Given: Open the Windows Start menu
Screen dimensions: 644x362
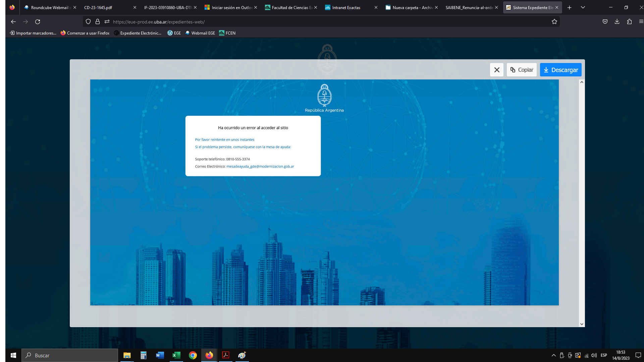Looking at the screenshot, I should tap(13, 355).
